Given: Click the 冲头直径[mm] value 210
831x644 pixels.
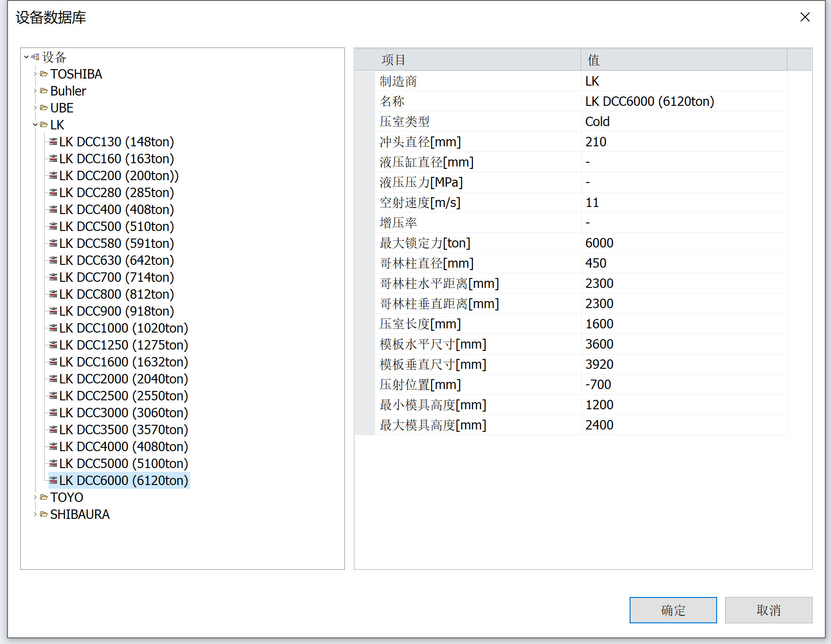Looking at the screenshot, I should coord(596,142).
